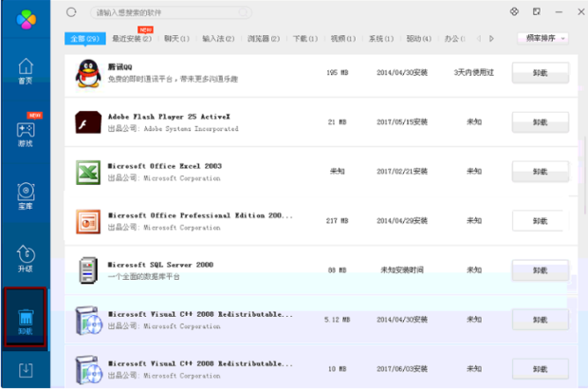The image size is (588, 389).
Task: Select Microsoft SQL Server 2000 title
Action: pos(160,265)
